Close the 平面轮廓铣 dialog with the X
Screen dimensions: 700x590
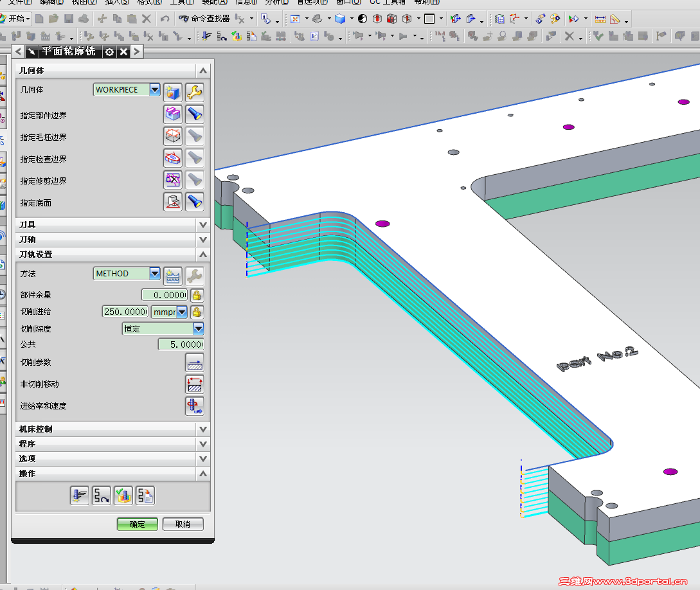click(x=123, y=52)
